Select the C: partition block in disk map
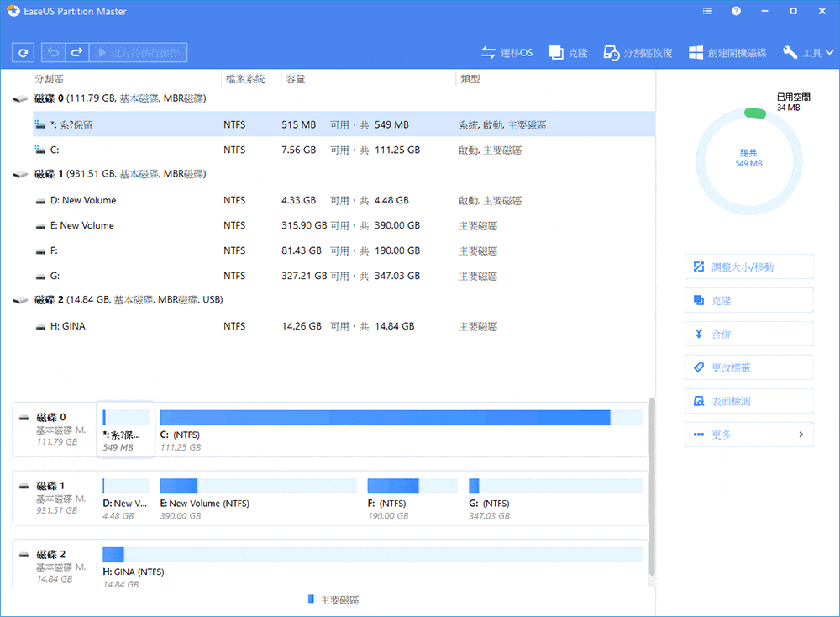Viewport: 840px width, 617px height. click(x=386, y=425)
